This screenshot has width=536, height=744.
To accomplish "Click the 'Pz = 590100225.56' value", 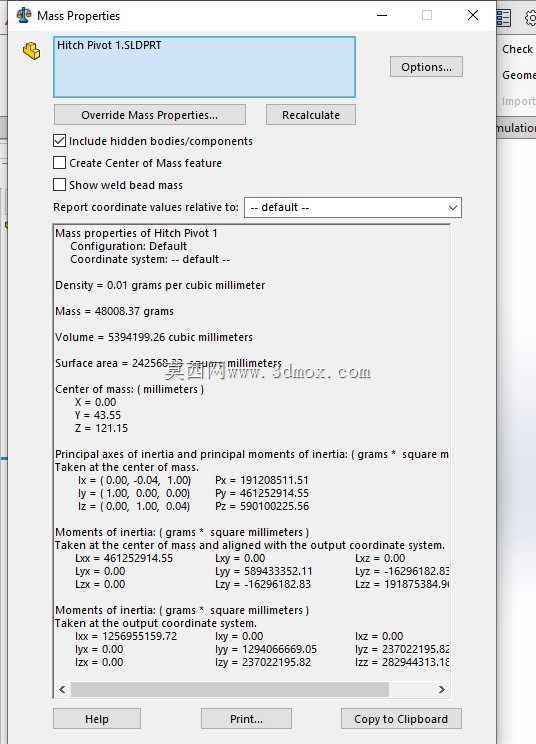I will 262,506.
